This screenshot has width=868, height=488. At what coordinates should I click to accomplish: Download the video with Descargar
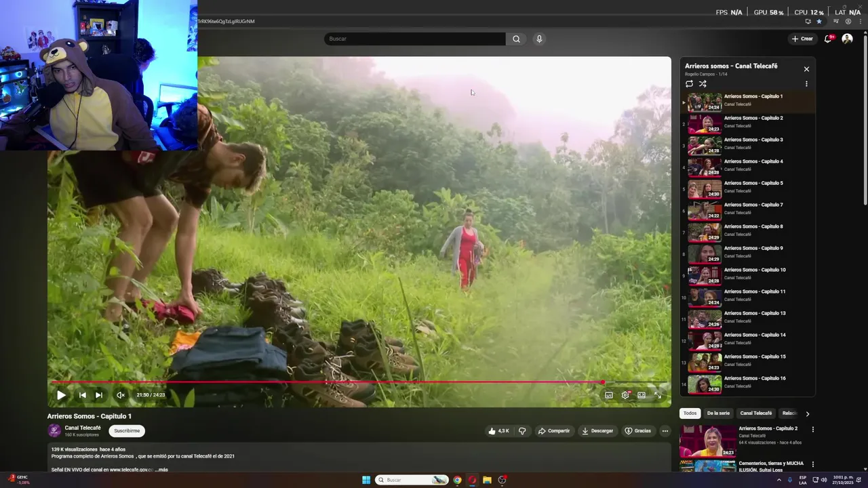[x=597, y=430]
